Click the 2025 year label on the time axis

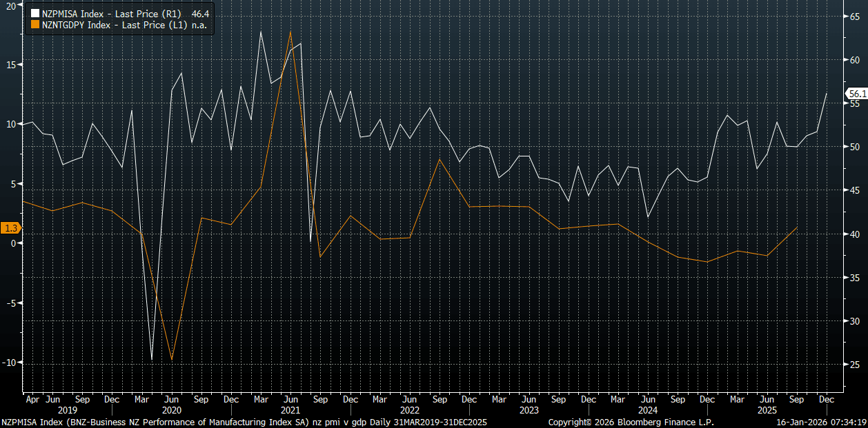tap(767, 409)
